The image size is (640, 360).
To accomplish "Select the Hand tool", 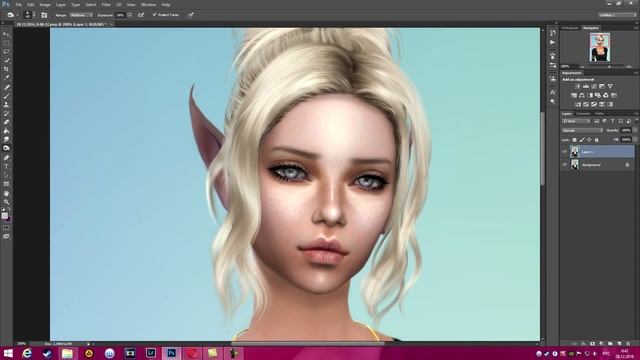I will [6, 193].
